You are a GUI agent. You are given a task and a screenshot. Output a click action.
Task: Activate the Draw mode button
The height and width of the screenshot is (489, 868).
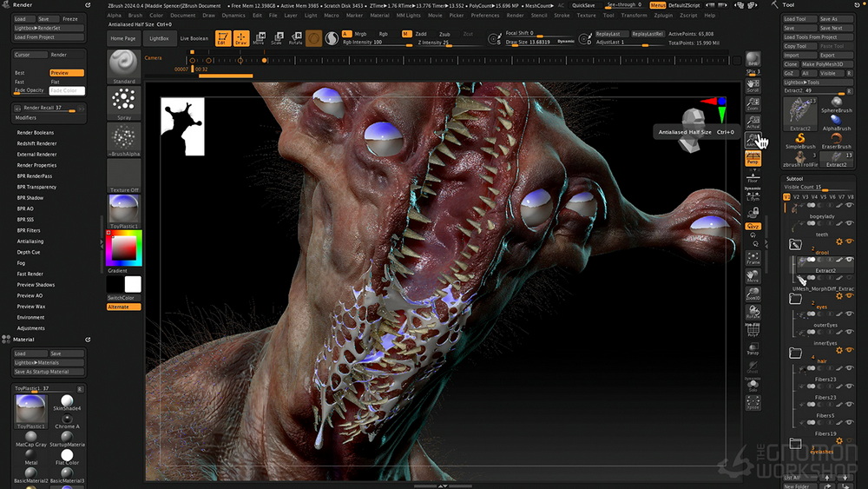click(241, 38)
